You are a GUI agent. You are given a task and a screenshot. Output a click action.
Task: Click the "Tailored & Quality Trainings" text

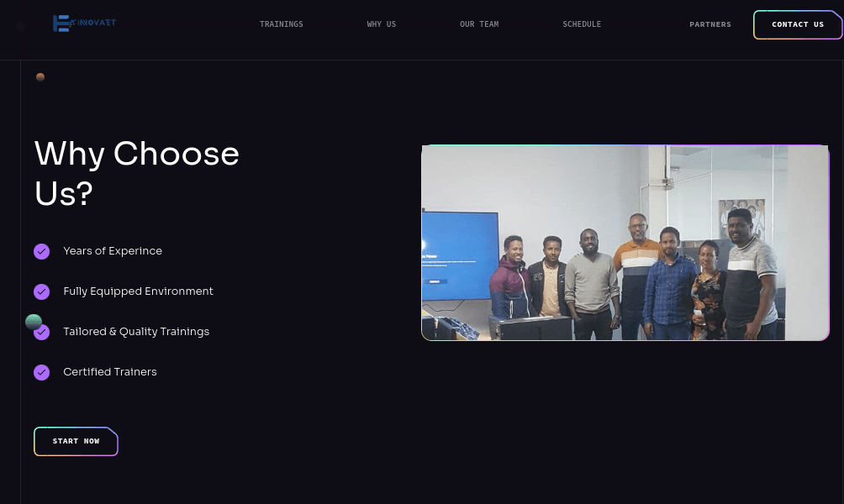pos(136,332)
